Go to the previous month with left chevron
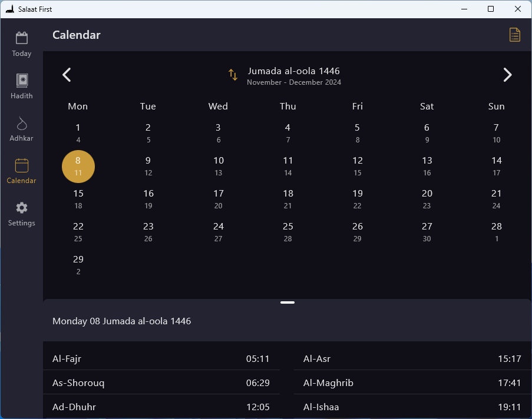 click(66, 75)
